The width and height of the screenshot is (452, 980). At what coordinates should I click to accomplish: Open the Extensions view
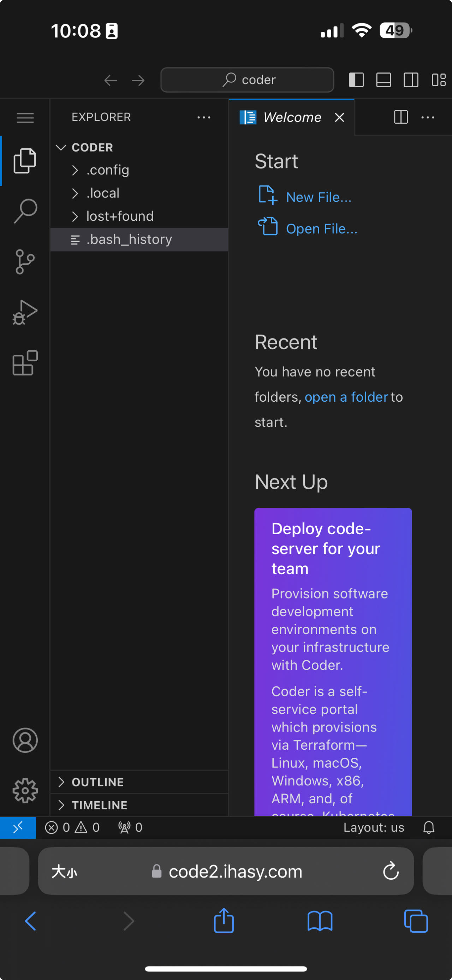pos(25,363)
